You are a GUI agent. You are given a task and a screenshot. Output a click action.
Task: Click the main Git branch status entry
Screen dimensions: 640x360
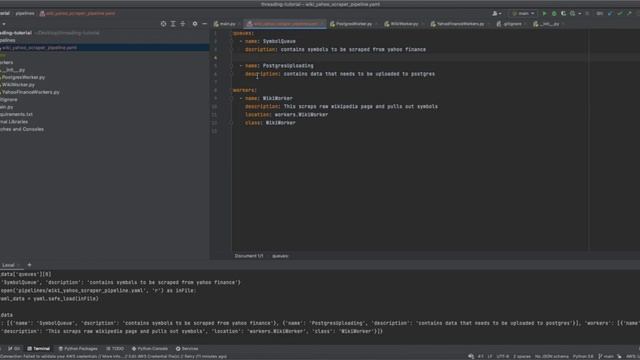606,356
